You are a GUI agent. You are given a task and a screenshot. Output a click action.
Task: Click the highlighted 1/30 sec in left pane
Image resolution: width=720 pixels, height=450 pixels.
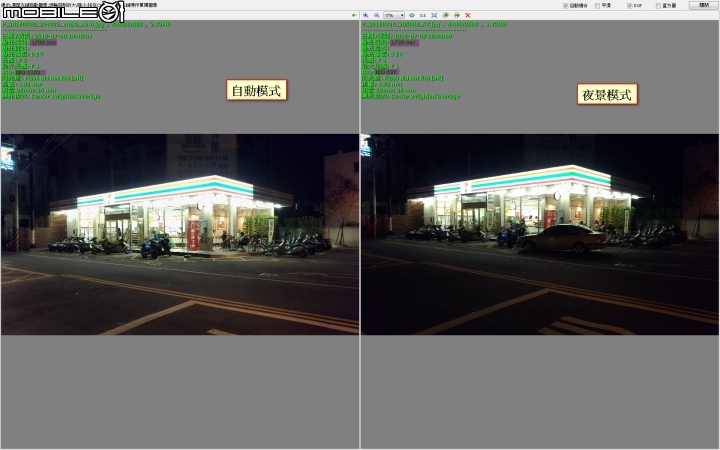click(44, 42)
